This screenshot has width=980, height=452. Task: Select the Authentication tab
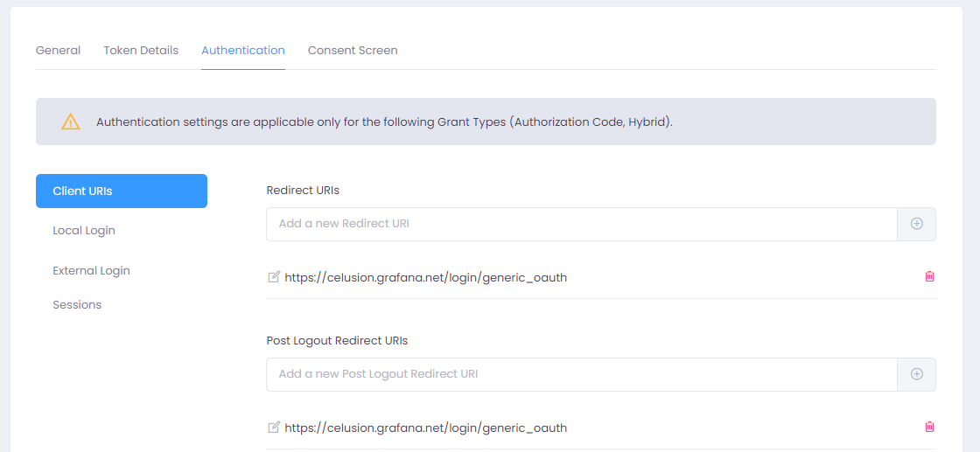pyautogui.click(x=243, y=50)
